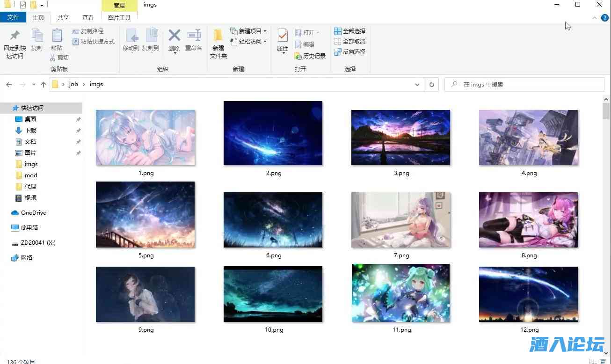Open the Easy access (轻松访问) dropdown
The width and height of the screenshot is (611, 364).
coord(265,42)
